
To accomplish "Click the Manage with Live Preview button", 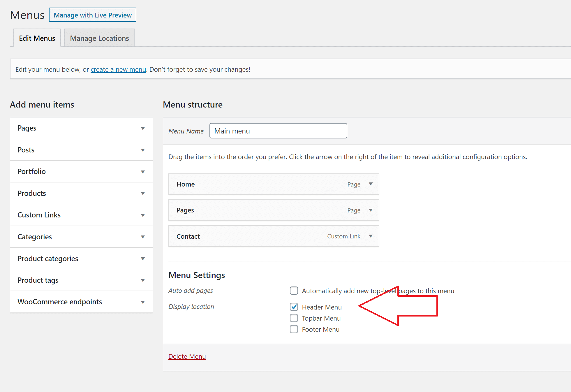I will point(93,15).
